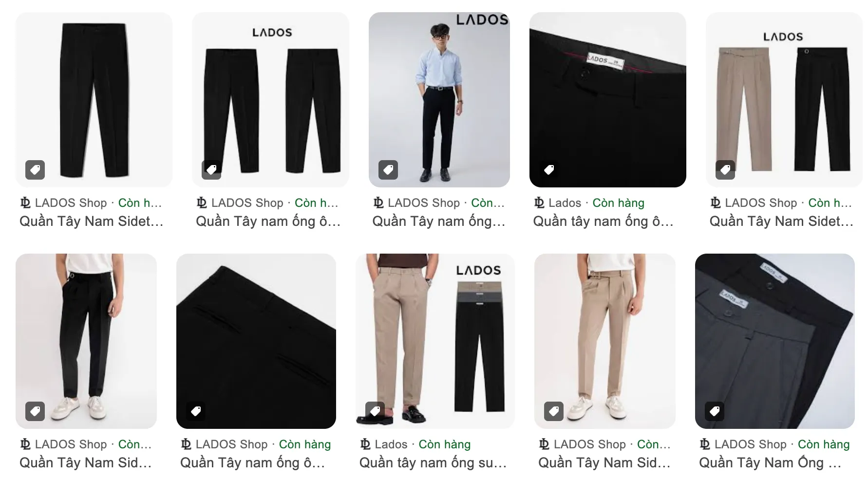Click tag icon on black pleated trousers with sneakers
Viewport: 868px width, 479px height.
tap(35, 411)
